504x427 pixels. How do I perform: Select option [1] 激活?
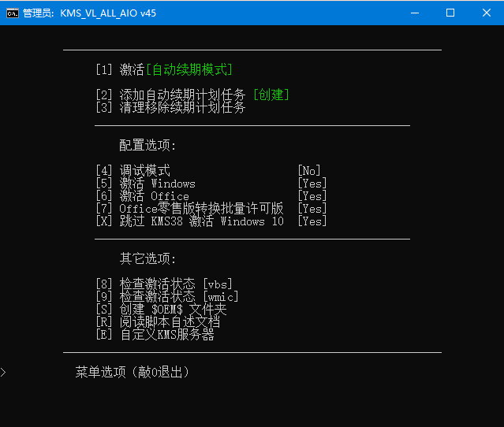click(x=120, y=69)
